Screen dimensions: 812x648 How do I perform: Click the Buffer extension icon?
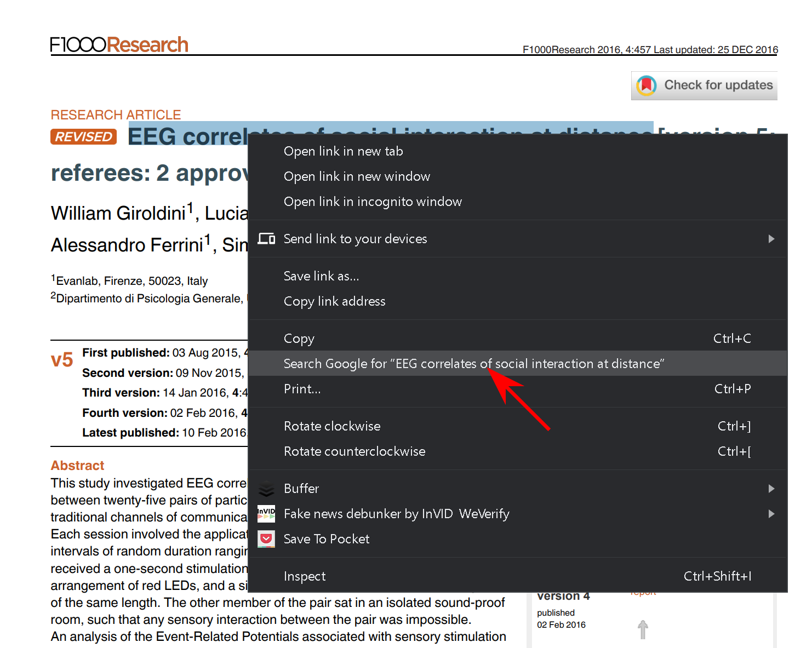click(266, 489)
